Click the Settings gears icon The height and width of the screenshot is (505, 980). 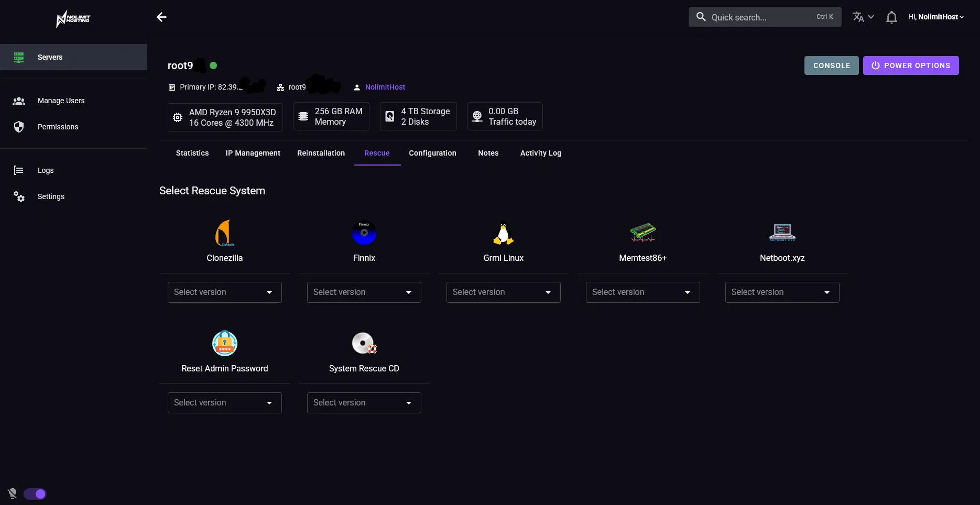tap(19, 196)
